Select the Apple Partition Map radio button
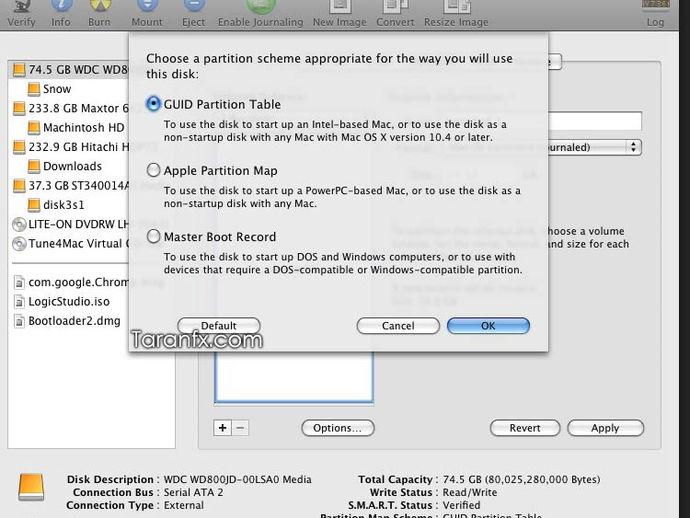Viewport: 690px width, 518px height. point(153,170)
